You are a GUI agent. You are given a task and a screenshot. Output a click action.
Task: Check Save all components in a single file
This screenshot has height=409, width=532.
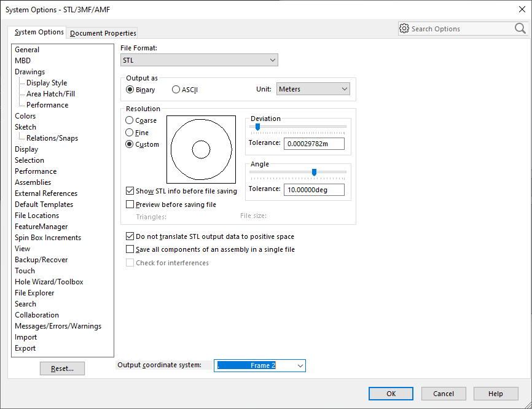(130, 249)
